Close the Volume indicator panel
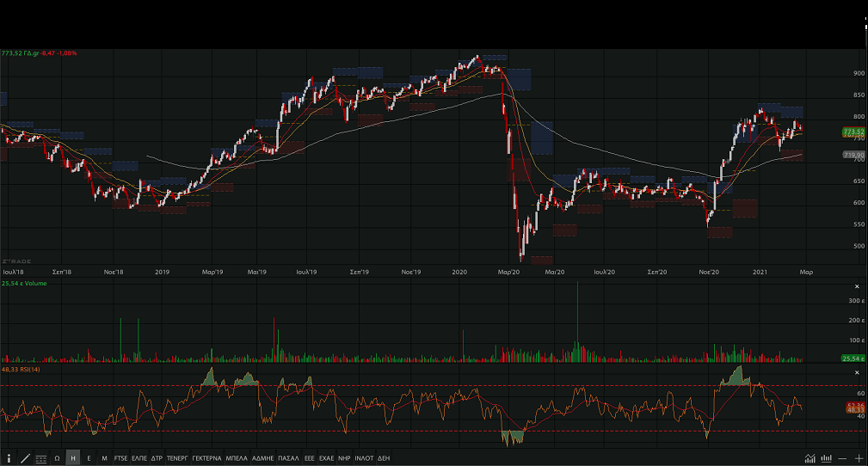Screen dimensions: 868x466 click(x=856, y=286)
